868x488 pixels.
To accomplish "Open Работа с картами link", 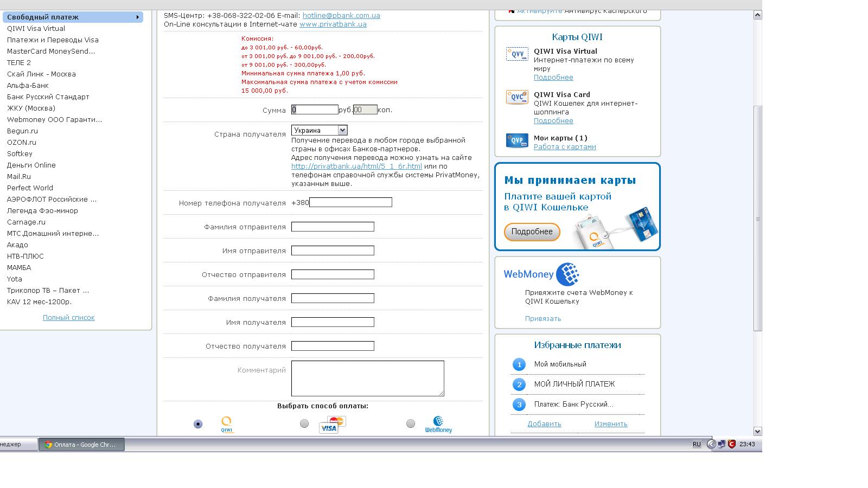I will click(565, 147).
